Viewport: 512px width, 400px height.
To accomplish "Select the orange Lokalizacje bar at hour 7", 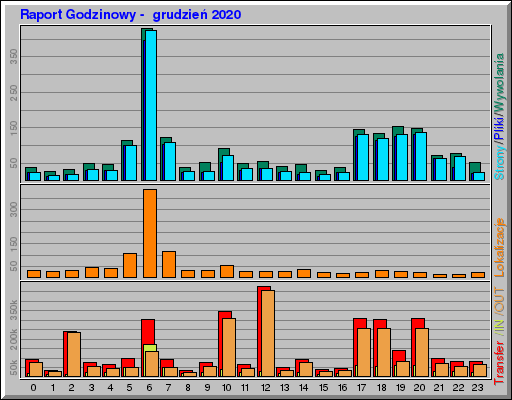I will [x=169, y=264].
